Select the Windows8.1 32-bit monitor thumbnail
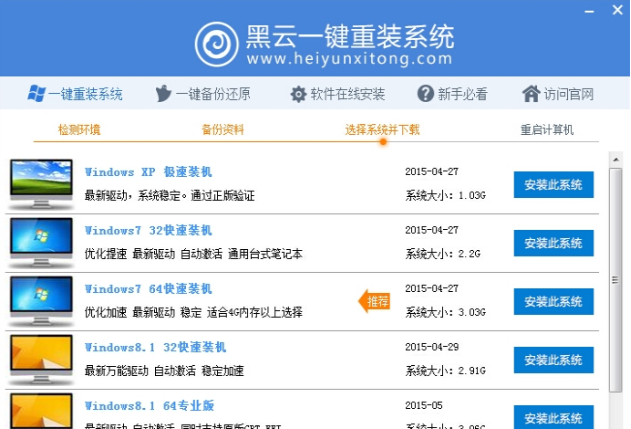 tap(40, 358)
